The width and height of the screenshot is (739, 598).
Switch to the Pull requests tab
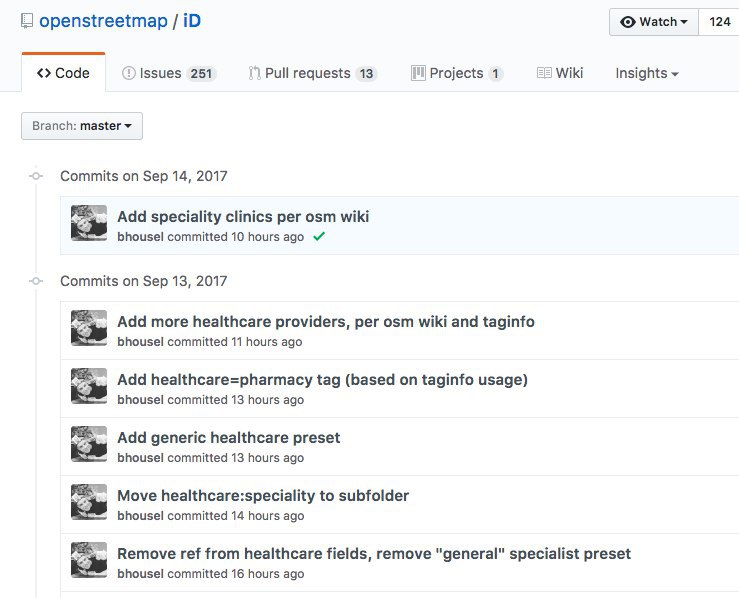[x=313, y=73]
